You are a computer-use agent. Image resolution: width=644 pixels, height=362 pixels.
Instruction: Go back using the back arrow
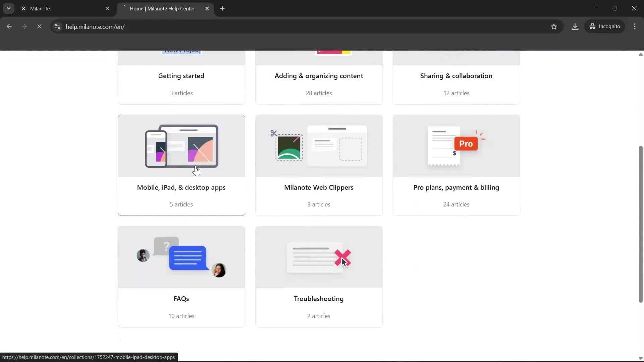(x=9, y=26)
